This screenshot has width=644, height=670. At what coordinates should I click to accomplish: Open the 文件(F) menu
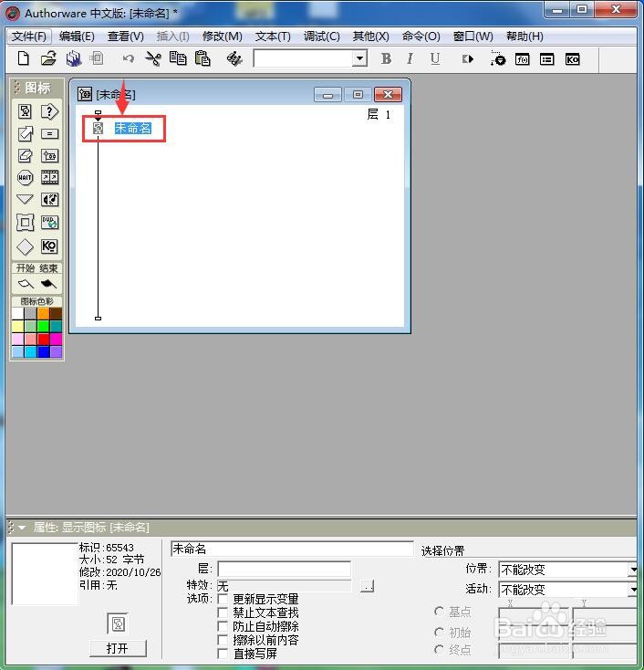(28, 37)
